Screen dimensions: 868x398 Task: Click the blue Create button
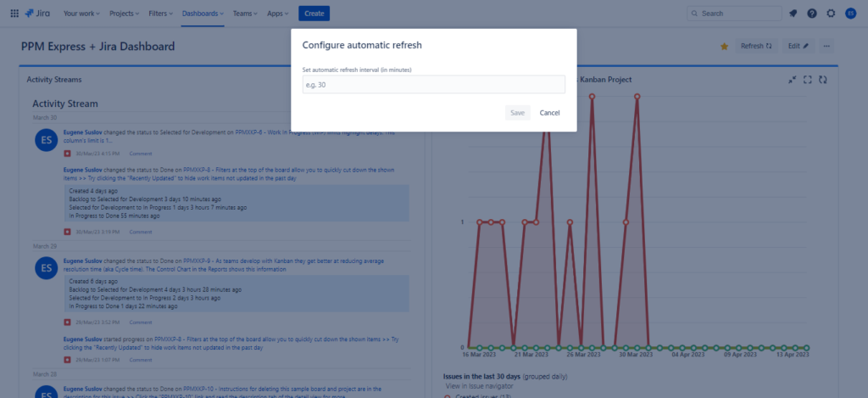click(x=314, y=14)
